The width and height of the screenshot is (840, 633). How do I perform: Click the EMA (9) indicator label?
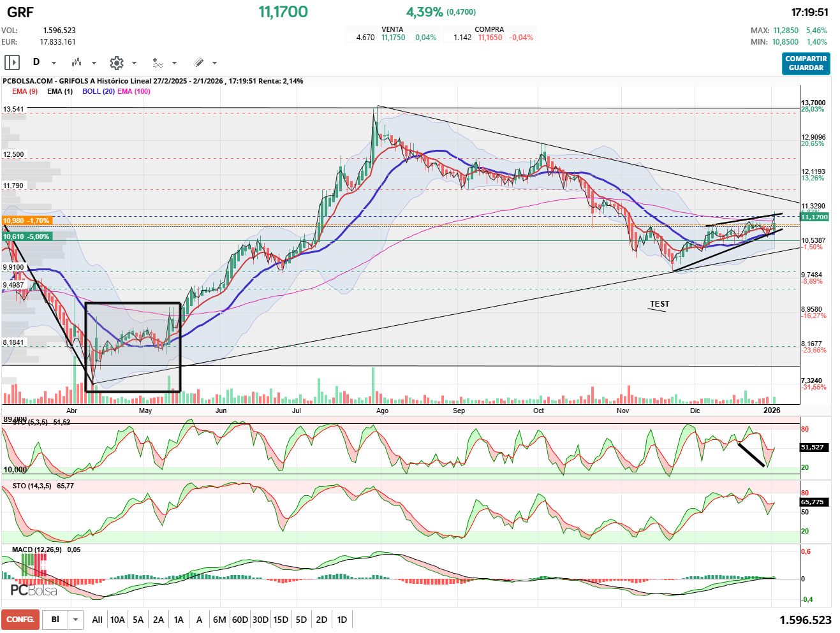click(x=25, y=91)
